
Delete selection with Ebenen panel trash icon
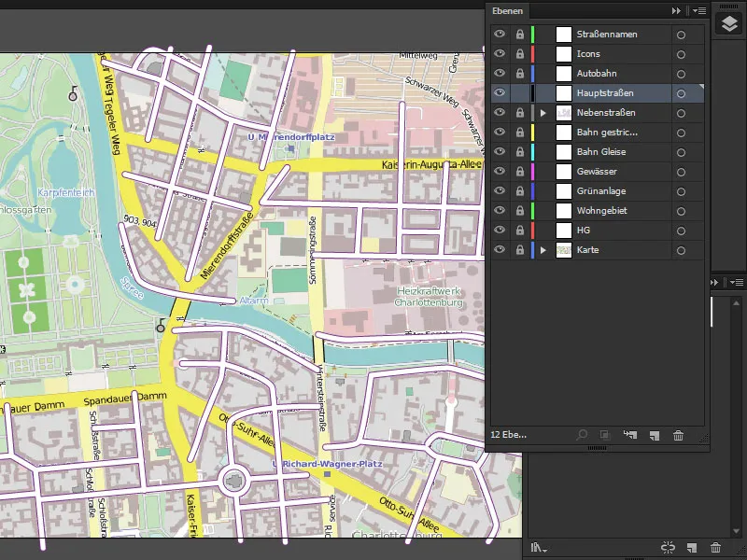click(678, 435)
